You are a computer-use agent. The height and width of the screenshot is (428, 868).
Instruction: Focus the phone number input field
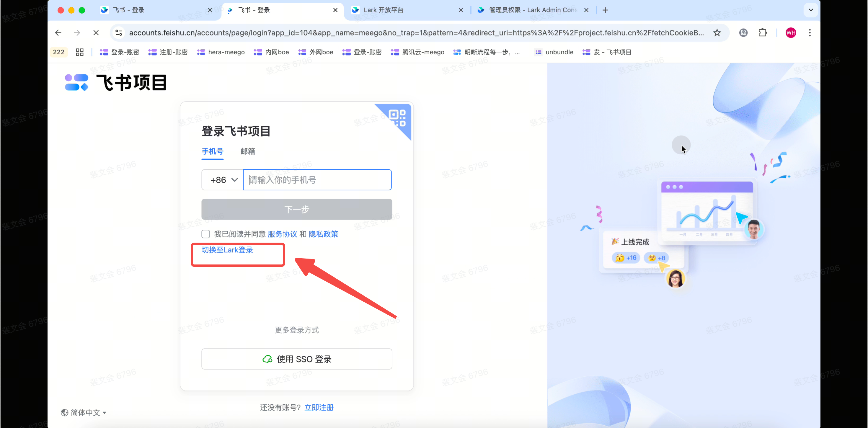(x=317, y=180)
